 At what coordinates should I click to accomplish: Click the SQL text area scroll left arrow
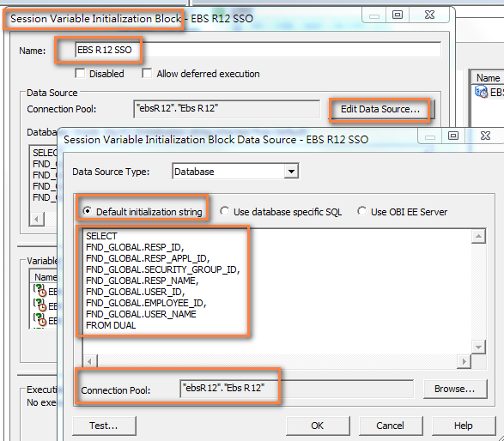[89, 362]
